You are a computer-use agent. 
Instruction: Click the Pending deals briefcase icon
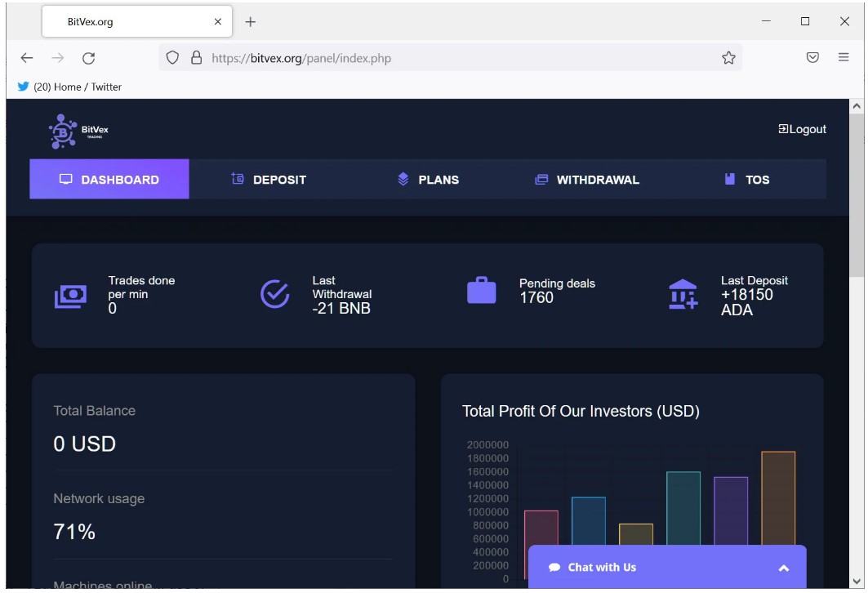point(481,291)
